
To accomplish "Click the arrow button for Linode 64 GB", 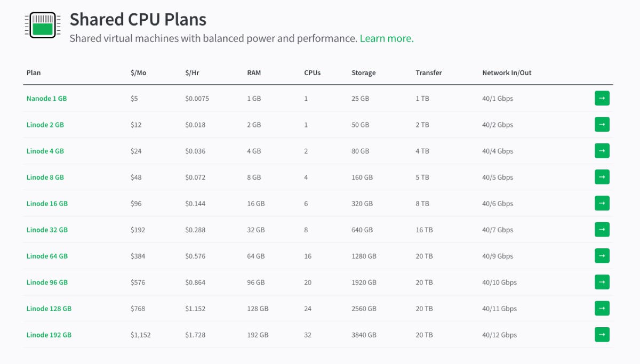I will tap(602, 256).
